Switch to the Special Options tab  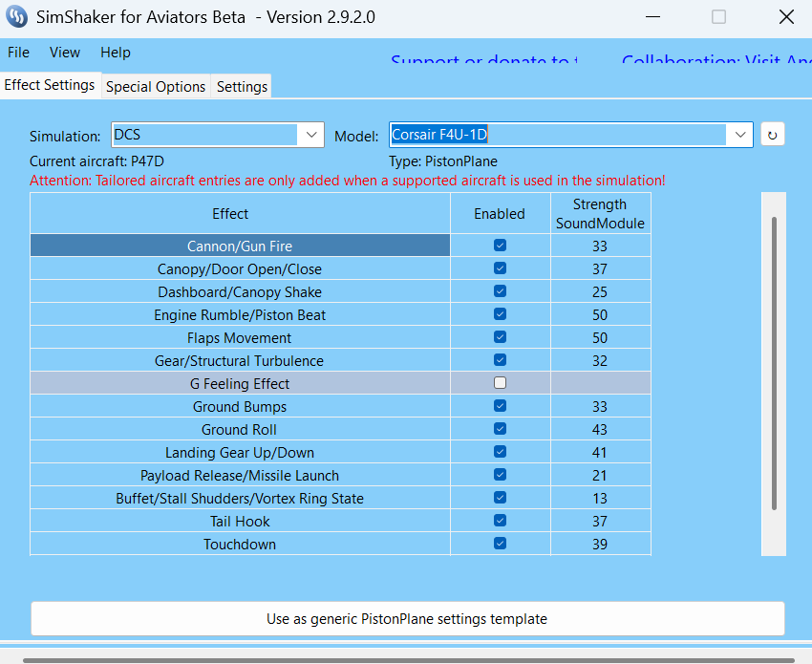click(156, 87)
